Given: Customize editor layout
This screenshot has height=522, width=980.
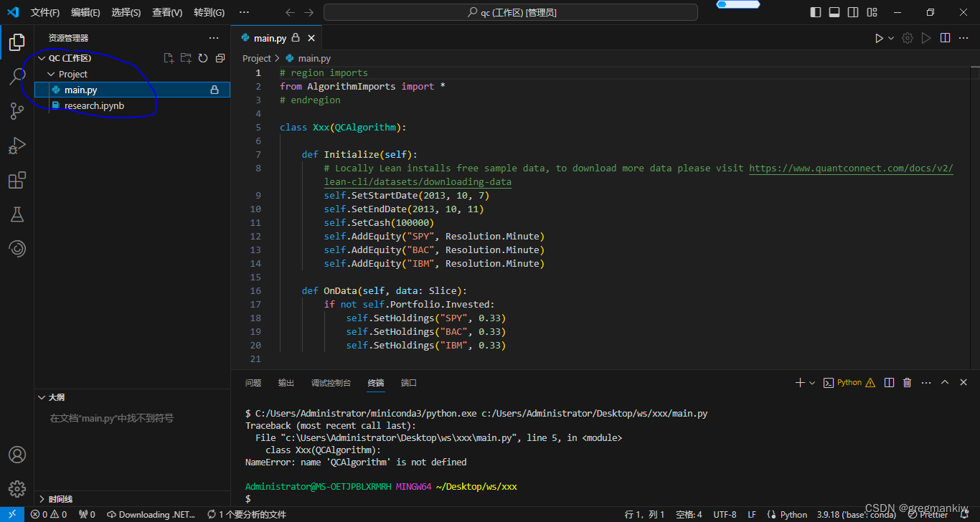Looking at the screenshot, I should 872,12.
